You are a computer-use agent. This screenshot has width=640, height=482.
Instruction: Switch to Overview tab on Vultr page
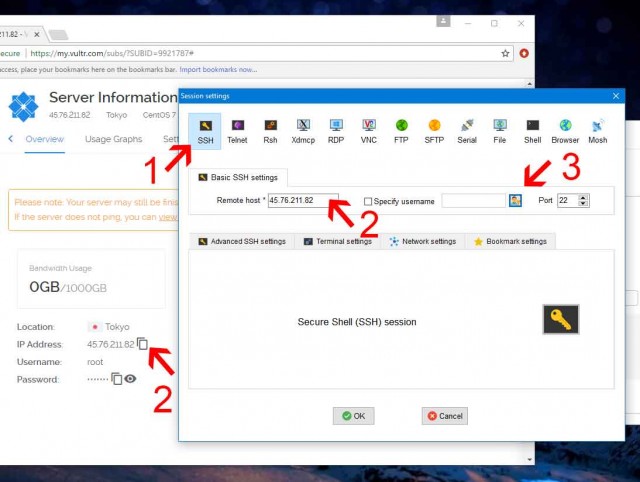point(44,139)
